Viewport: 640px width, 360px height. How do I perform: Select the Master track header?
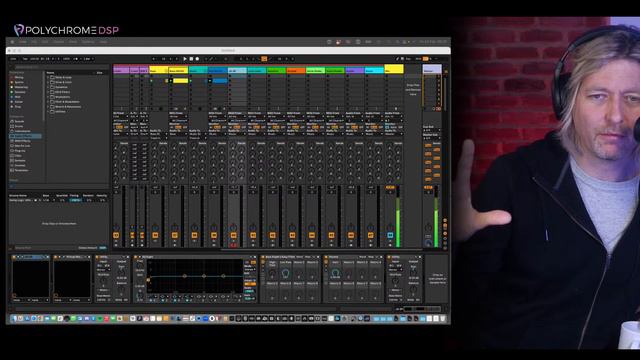(432, 70)
